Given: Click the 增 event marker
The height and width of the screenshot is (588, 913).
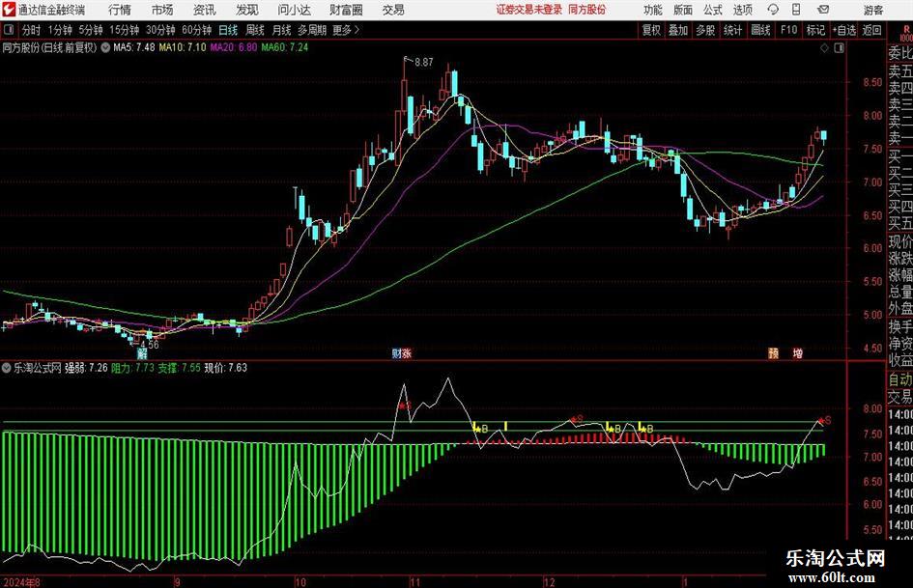Looking at the screenshot, I should pos(798,353).
